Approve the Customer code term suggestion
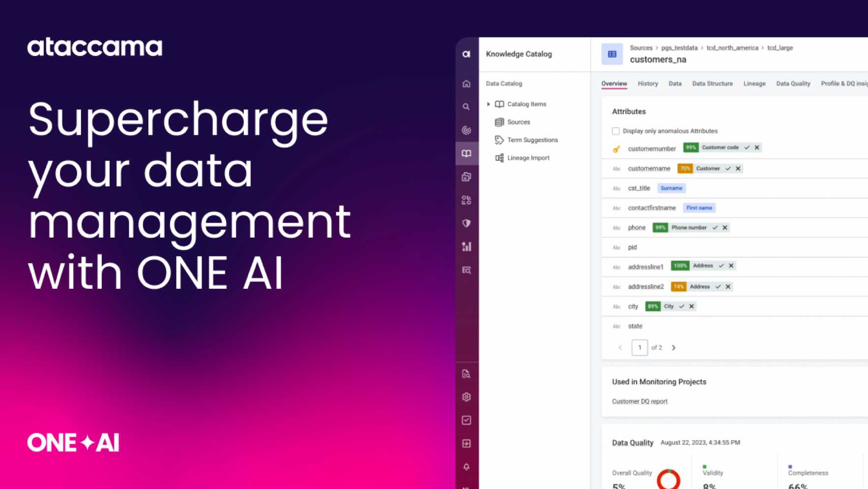Image resolution: width=868 pixels, height=489 pixels. point(747,148)
